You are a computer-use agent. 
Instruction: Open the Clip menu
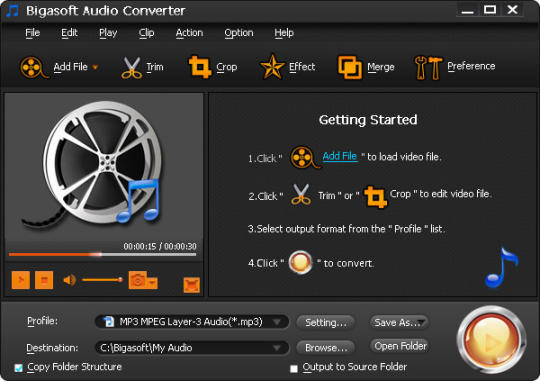(146, 33)
